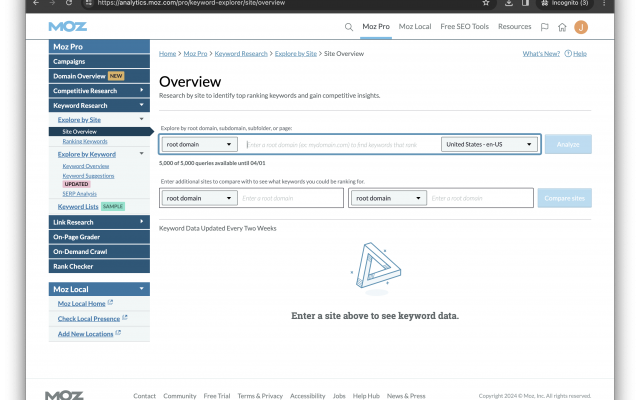Select Site Overview in sidebar
The image size is (640, 400).
pyautogui.click(x=100, y=131)
